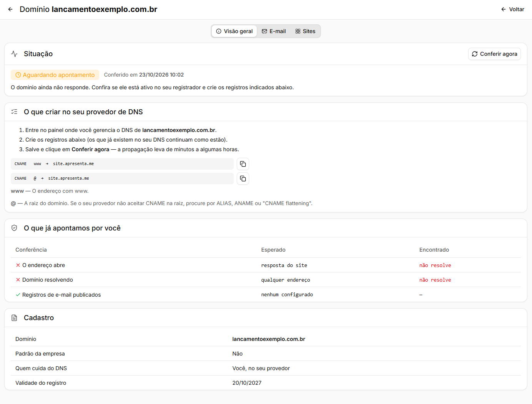
Task: Click the 'resposta do site' expected value
Action: click(284, 265)
